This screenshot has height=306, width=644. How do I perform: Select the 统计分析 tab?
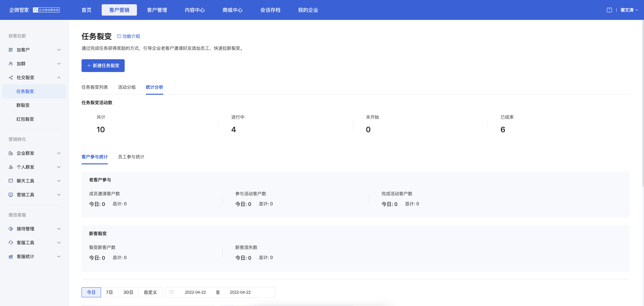155,87
